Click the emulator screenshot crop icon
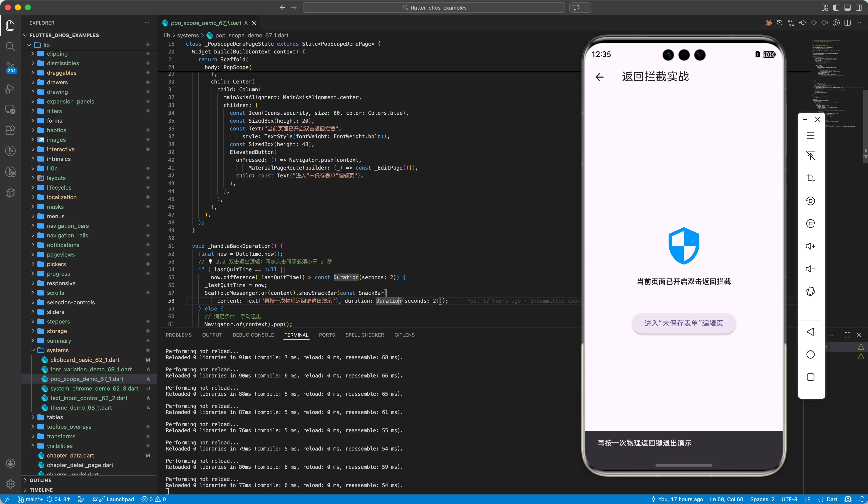The image size is (868, 504). [811, 178]
